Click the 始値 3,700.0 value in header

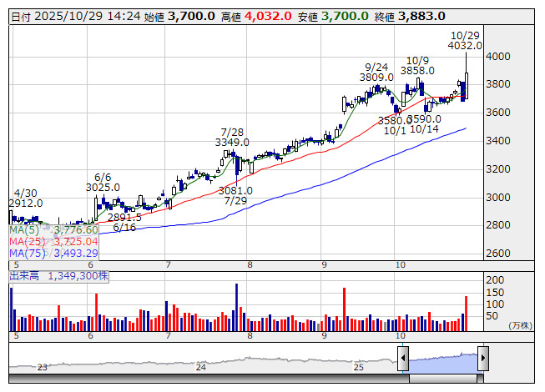[191, 16]
